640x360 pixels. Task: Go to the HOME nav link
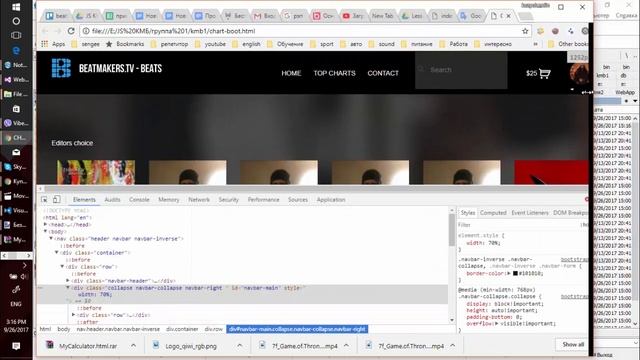291,73
